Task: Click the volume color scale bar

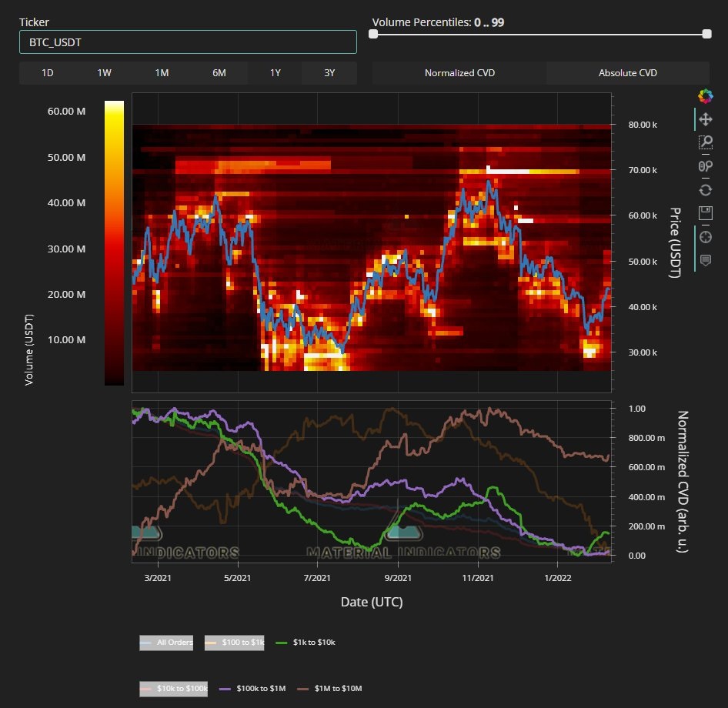Action: (x=114, y=243)
